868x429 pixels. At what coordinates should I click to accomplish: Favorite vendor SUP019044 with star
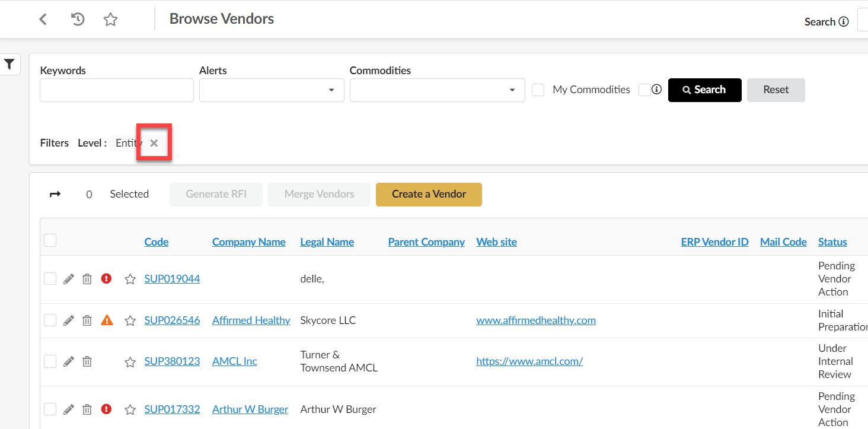[x=130, y=279]
